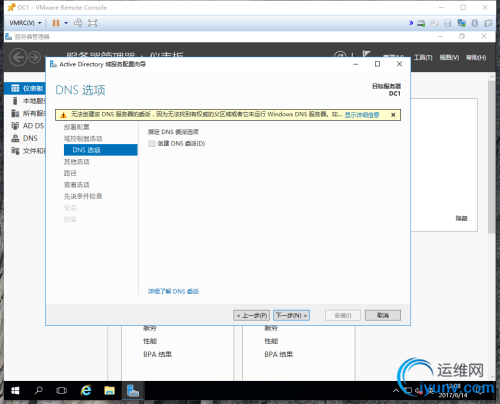This screenshot has height=404, width=500.
Task: Go forward in Server Manager
Action: point(34,57)
